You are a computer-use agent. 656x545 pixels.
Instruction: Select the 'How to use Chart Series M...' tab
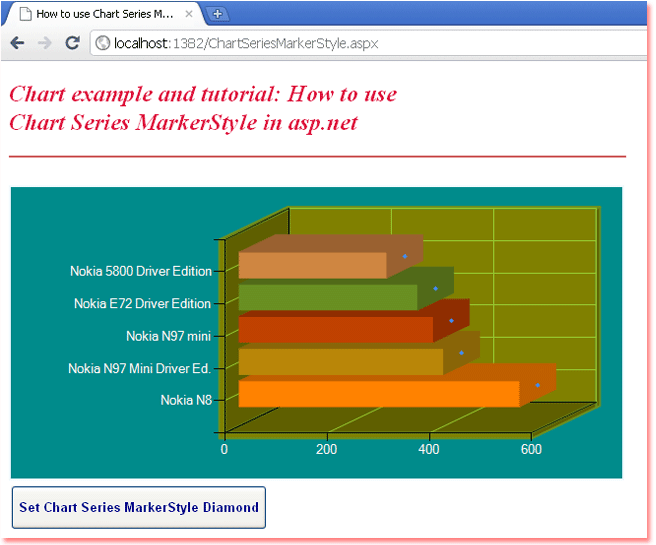(x=105, y=14)
